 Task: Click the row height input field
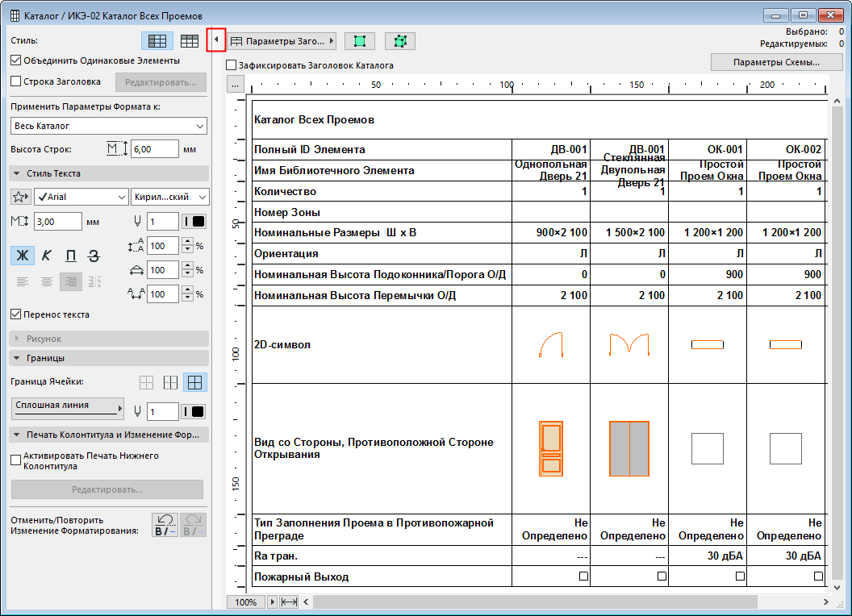(154, 149)
